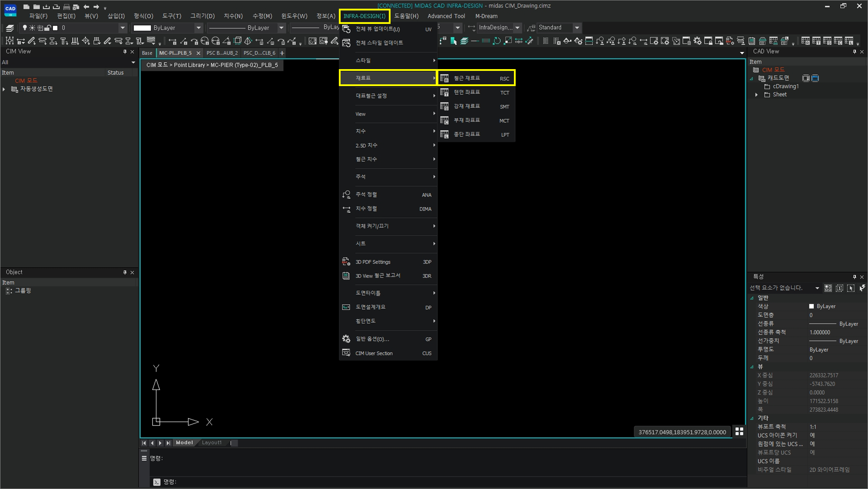Open 일반 옵션(O)... gear entry
868x489 pixels.
388,339
